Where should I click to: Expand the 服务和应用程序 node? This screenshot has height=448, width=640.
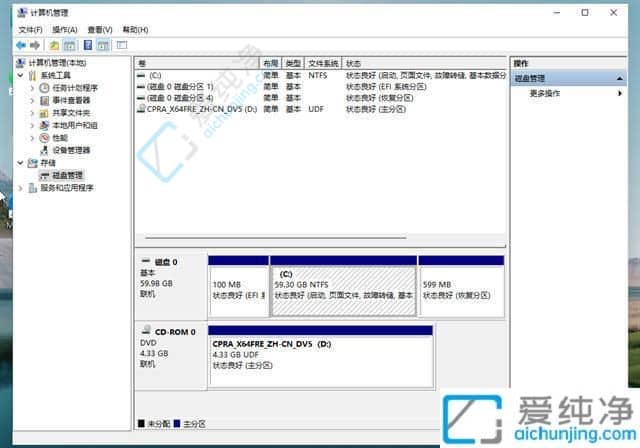click(x=20, y=188)
